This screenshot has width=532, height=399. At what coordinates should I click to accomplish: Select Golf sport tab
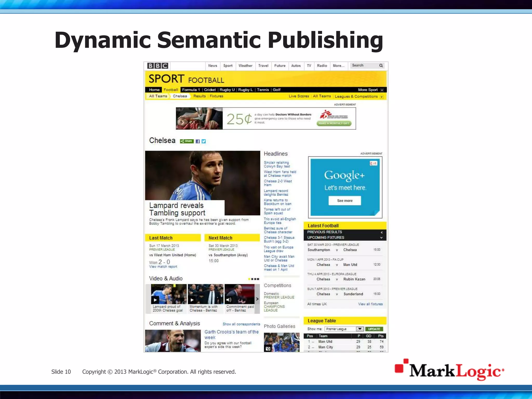tap(277, 90)
